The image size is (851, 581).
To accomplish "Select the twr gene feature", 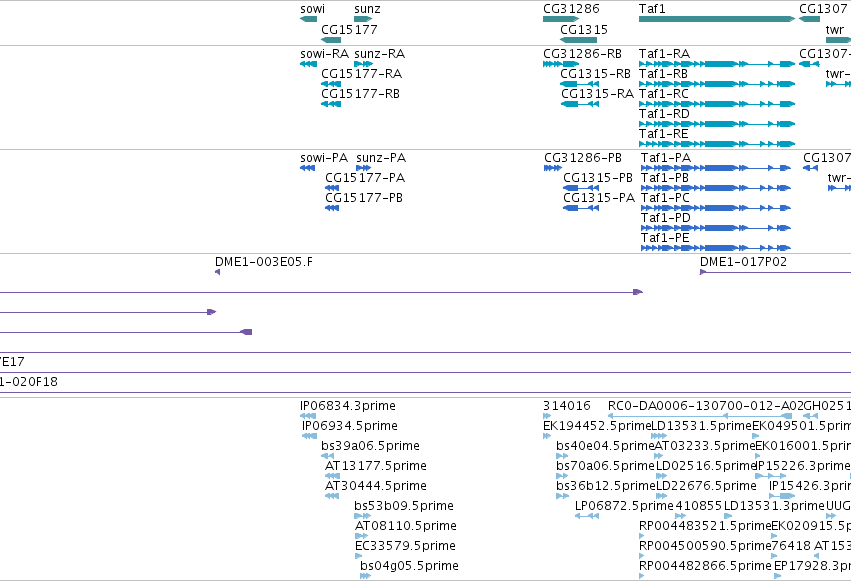I will 838,40.
